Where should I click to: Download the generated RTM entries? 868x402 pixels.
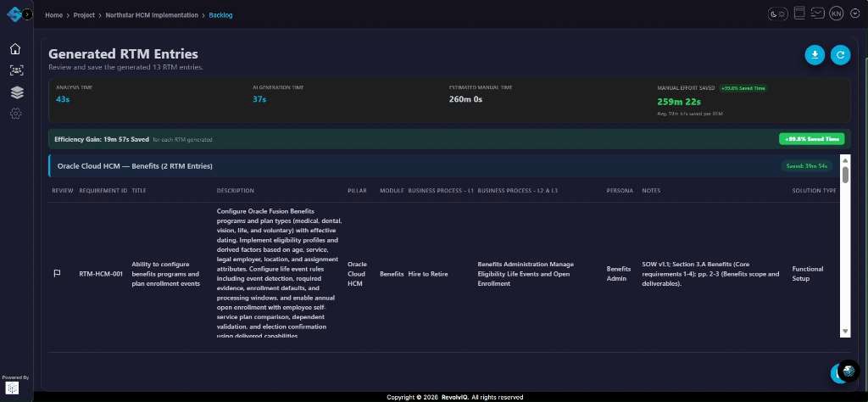click(x=815, y=55)
